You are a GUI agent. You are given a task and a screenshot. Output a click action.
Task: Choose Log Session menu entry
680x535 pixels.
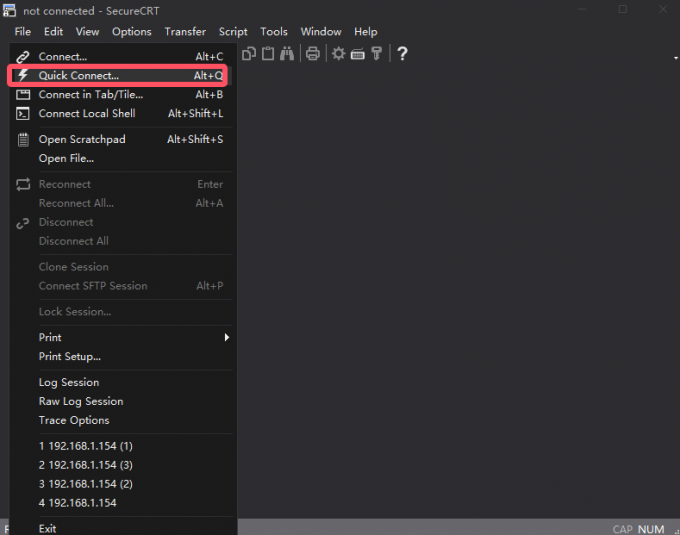click(121, 382)
